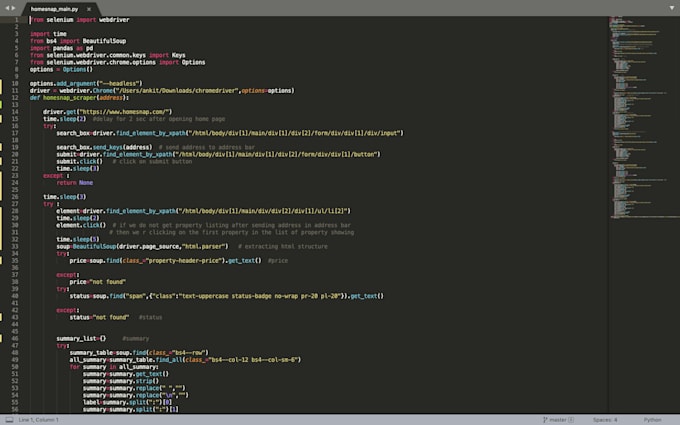Click the yellow modified marker beside line 35
The image size is (680, 425).
click(1, 260)
